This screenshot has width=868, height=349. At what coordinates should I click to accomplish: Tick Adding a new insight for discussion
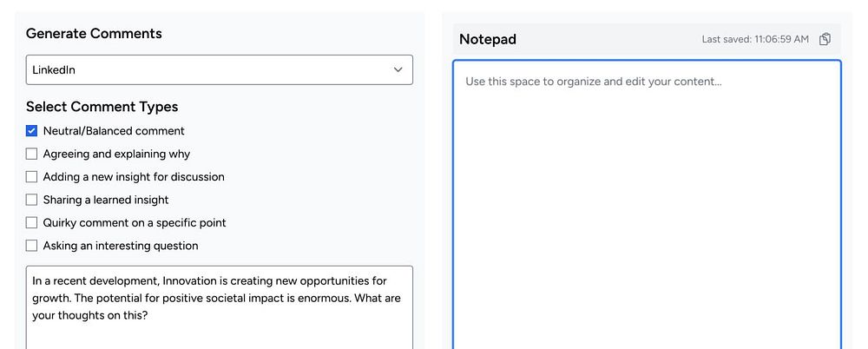[x=32, y=177]
